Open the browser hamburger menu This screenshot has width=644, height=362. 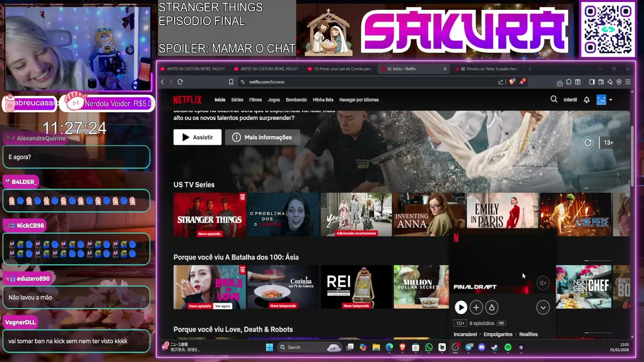(x=628, y=82)
